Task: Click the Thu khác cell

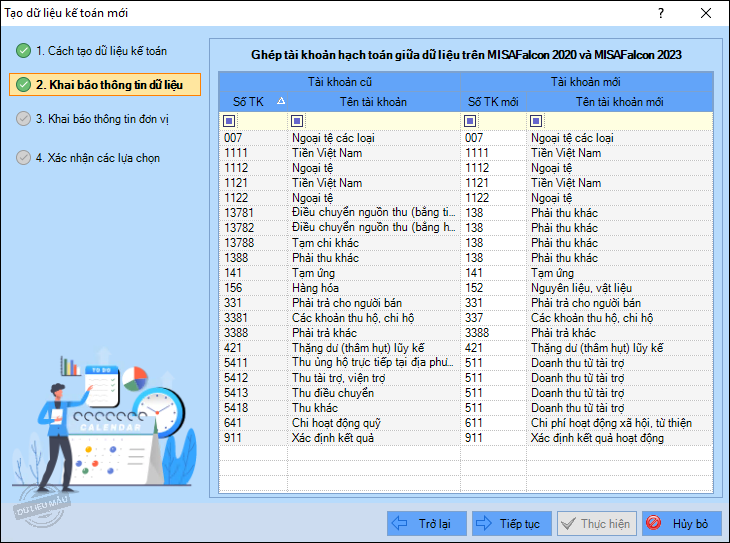Action: click(374, 407)
